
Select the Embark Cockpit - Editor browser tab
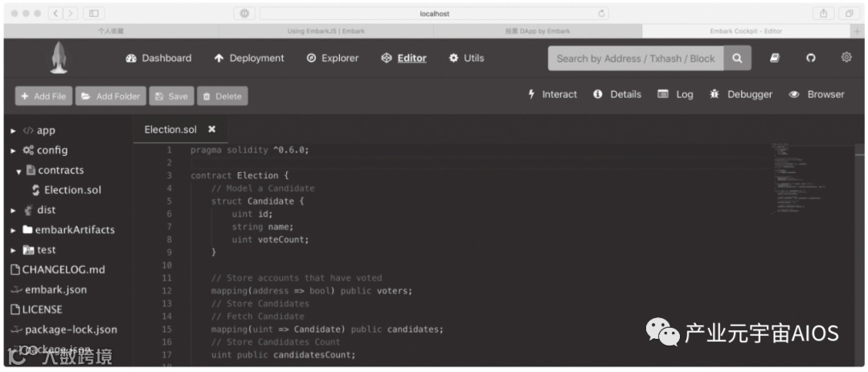coord(746,31)
